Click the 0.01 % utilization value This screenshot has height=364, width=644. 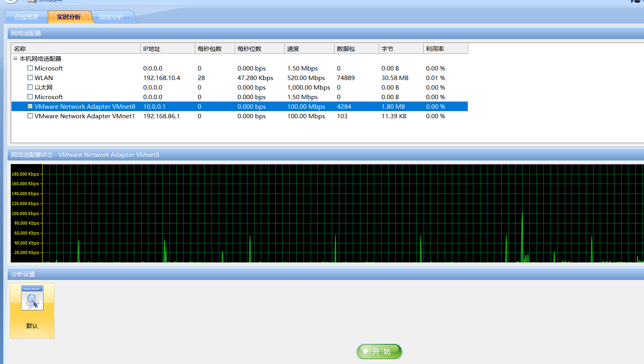click(x=436, y=78)
